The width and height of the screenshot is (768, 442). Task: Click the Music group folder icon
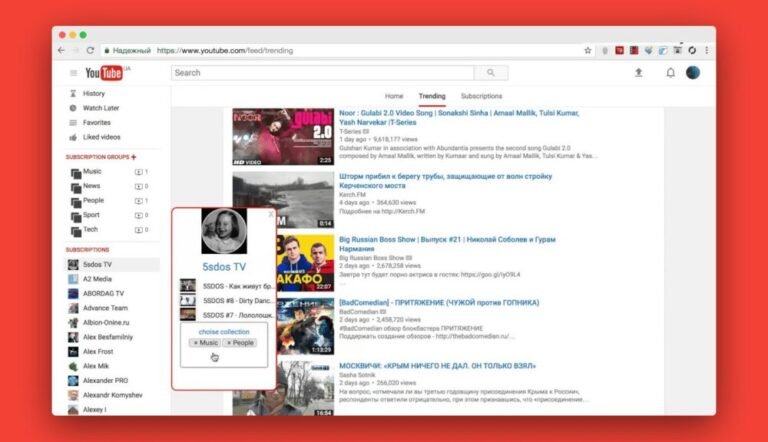click(76, 173)
